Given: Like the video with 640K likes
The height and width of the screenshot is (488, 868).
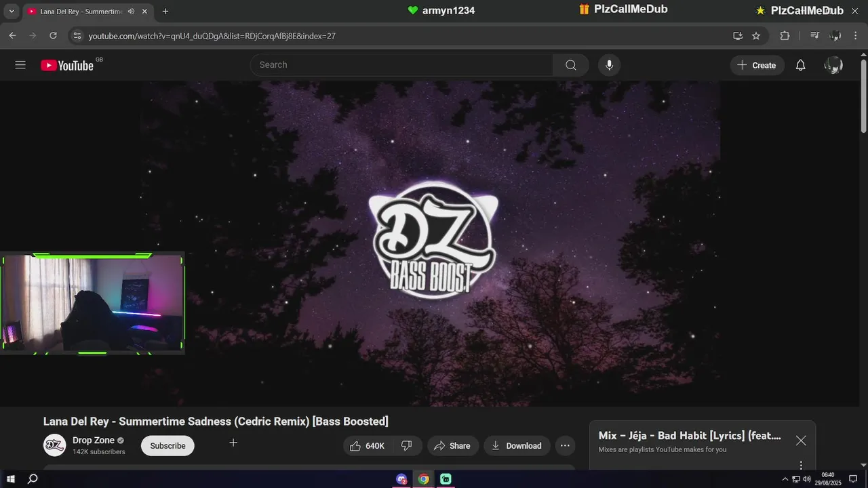Looking at the screenshot, I should [367, 446].
